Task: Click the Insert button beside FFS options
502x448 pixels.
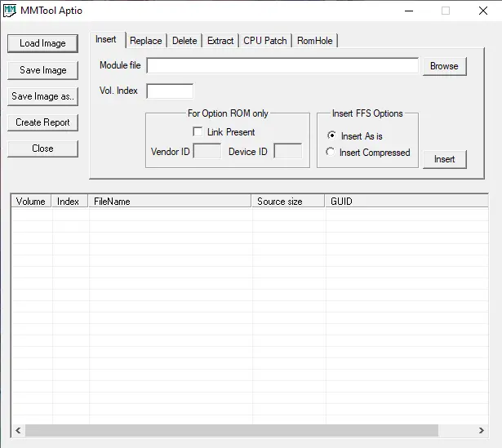Action: point(444,159)
